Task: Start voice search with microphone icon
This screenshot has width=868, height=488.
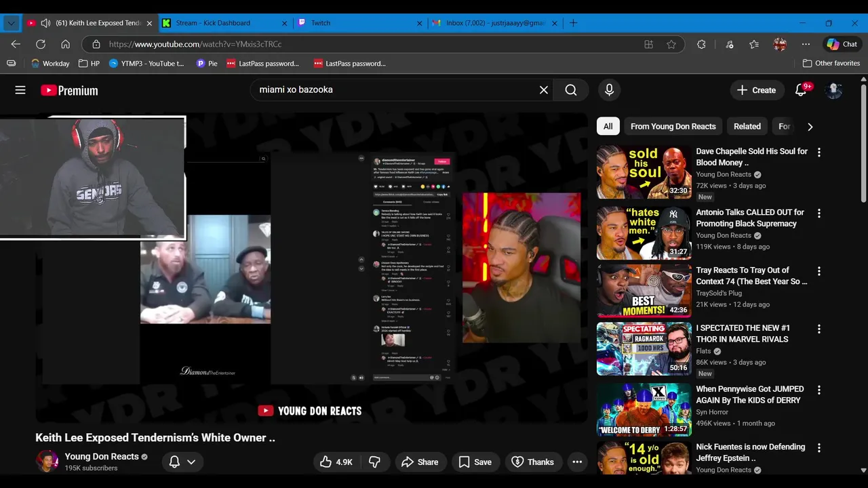Action: (609, 89)
